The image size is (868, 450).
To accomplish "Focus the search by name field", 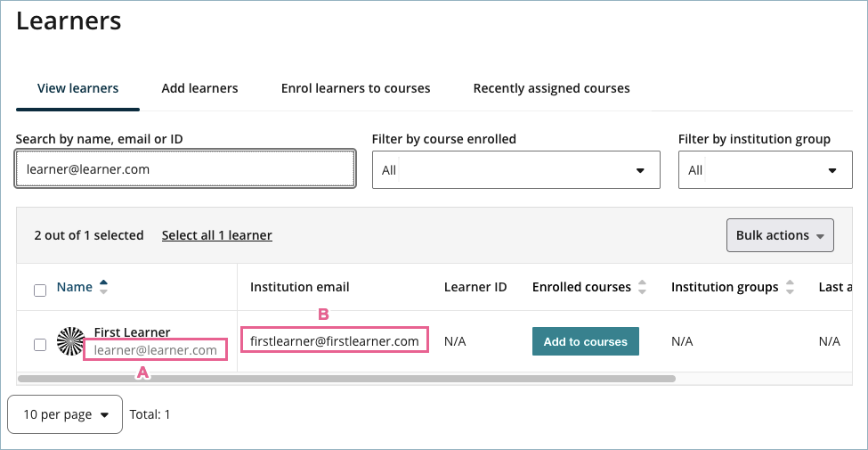I will click(185, 169).
